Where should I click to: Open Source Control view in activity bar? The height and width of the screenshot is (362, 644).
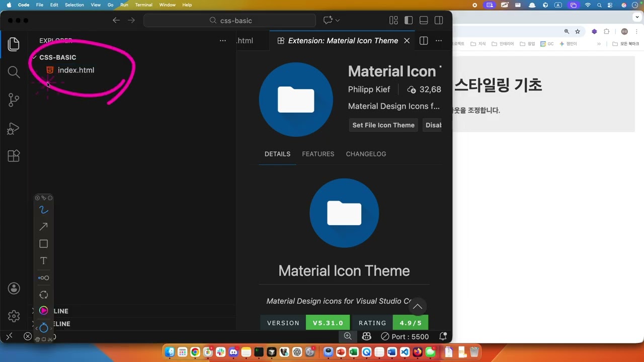tap(14, 100)
